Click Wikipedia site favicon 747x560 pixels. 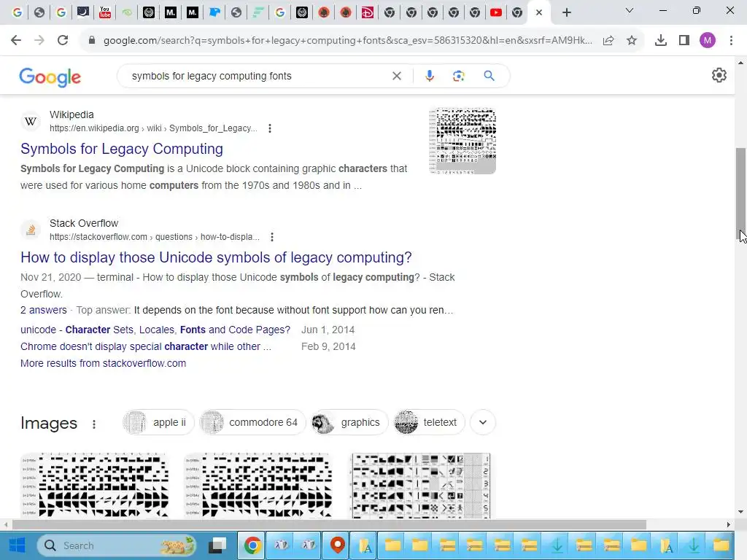click(31, 122)
